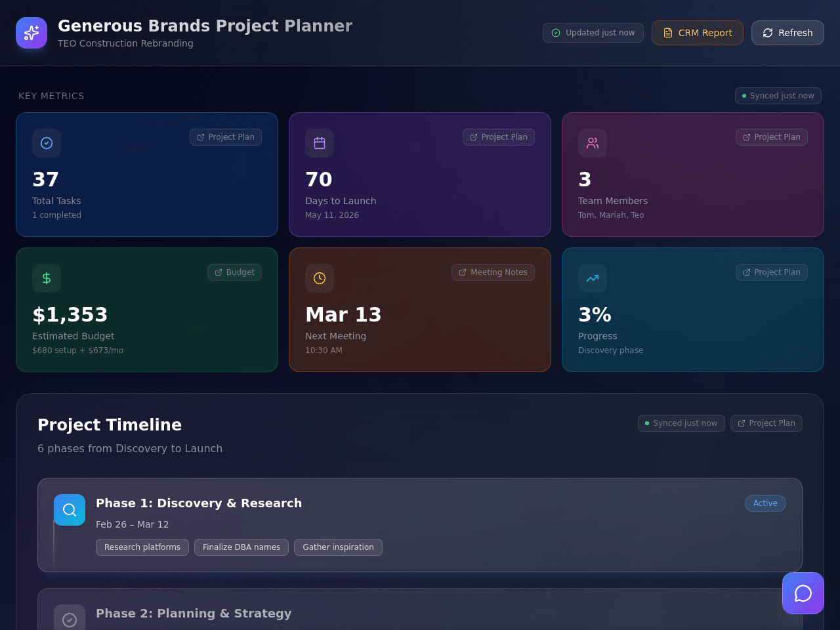Viewport: 840px width, 630px height.
Task: Click the TEO Construction Rebranding subtitle
Action: [125, 43]
